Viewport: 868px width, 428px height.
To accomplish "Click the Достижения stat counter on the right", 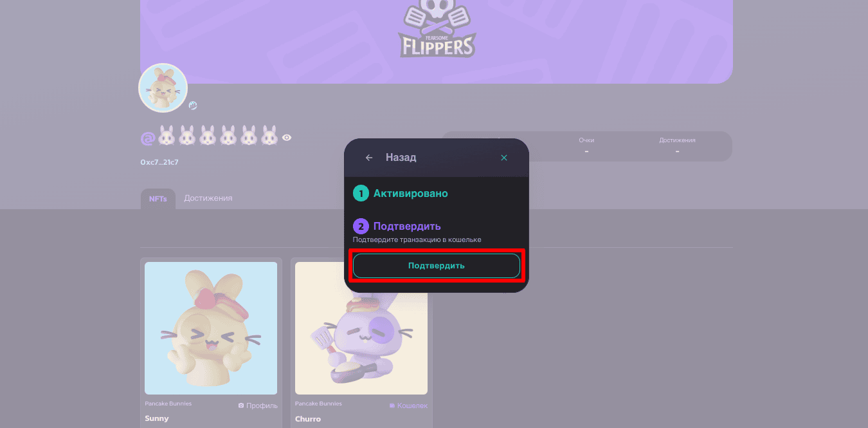I will [677, 146].
